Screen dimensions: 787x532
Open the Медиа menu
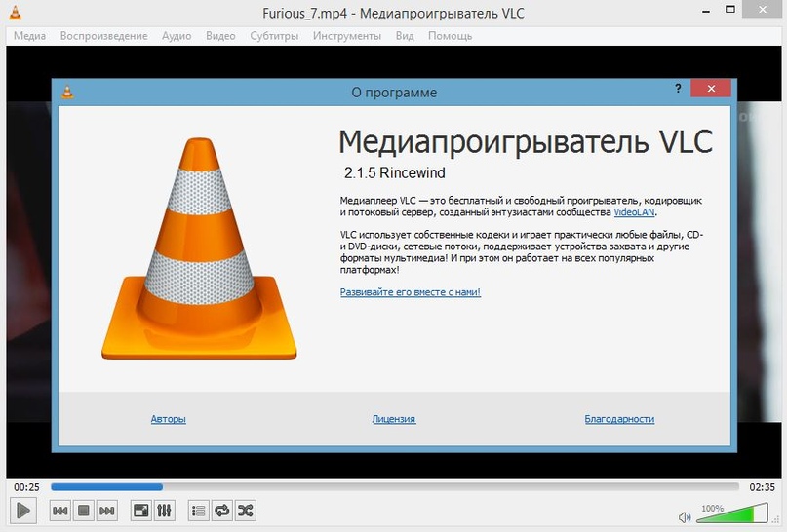[29, 36]
